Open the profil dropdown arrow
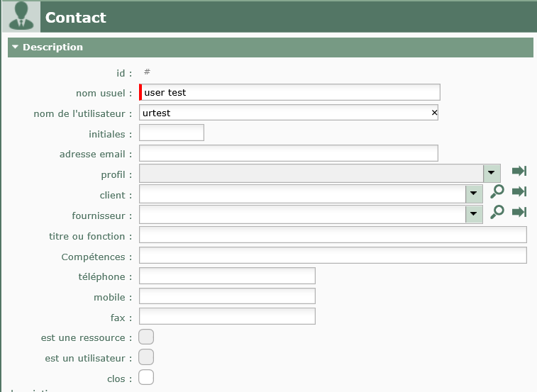Viewport: 537px width, 392px height. [x=492, y=173]
